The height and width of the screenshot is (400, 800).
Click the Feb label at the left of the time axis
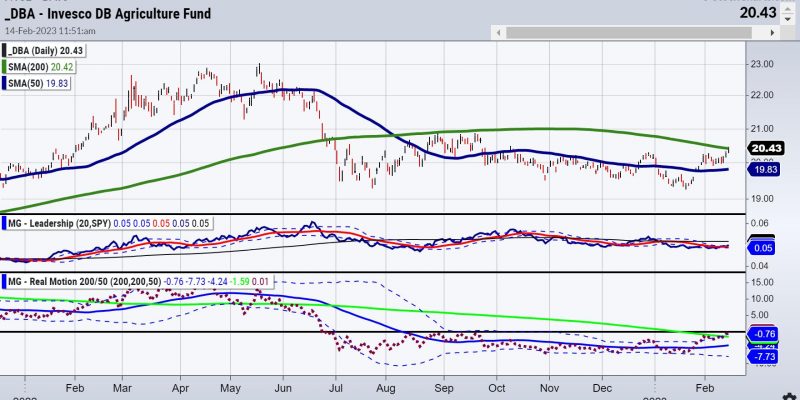pyautogui.click(x=74, y=387)
